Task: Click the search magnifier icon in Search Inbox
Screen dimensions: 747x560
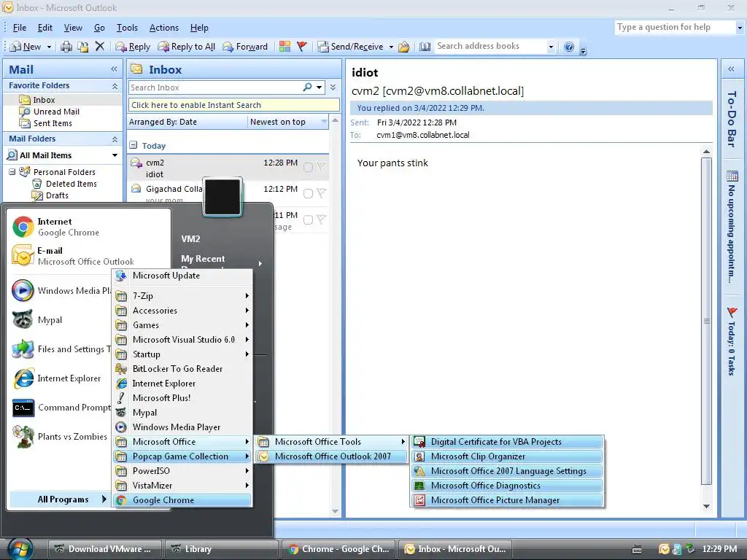Action: (x=307, y=87)
